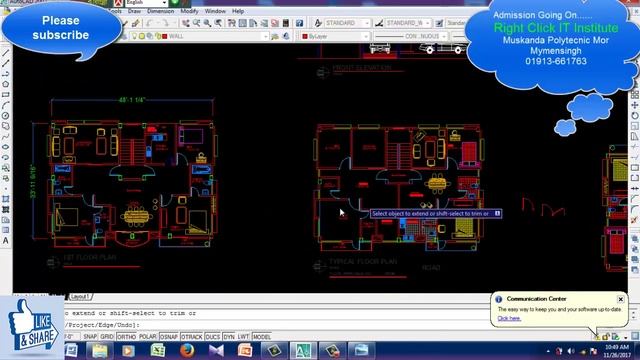Switch to the Layout1 tab
The image size is (640, 360).
coord(80,296)
